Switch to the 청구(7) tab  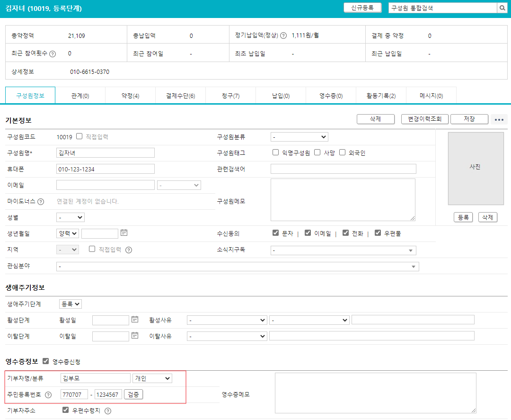tap(231, 96)
